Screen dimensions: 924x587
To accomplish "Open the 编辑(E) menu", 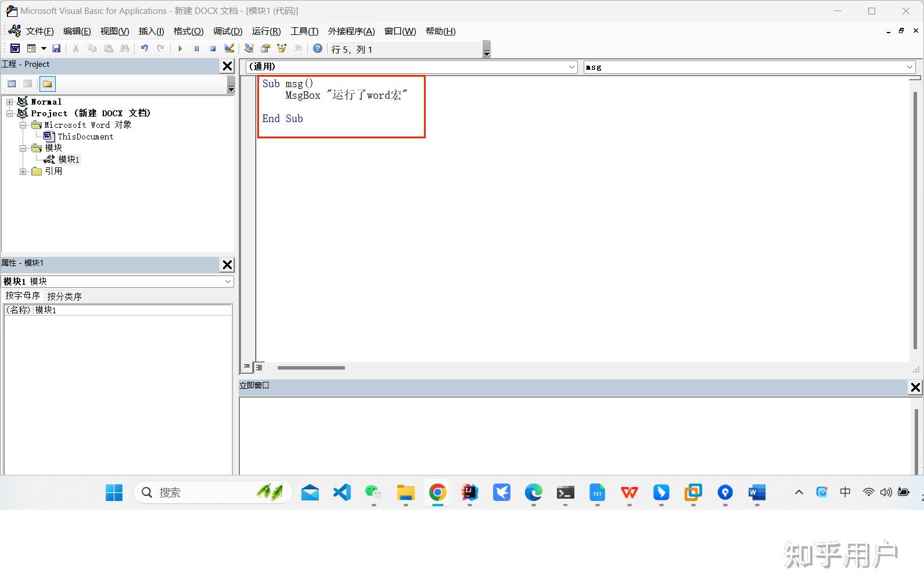I will click(x=77, y=31).
